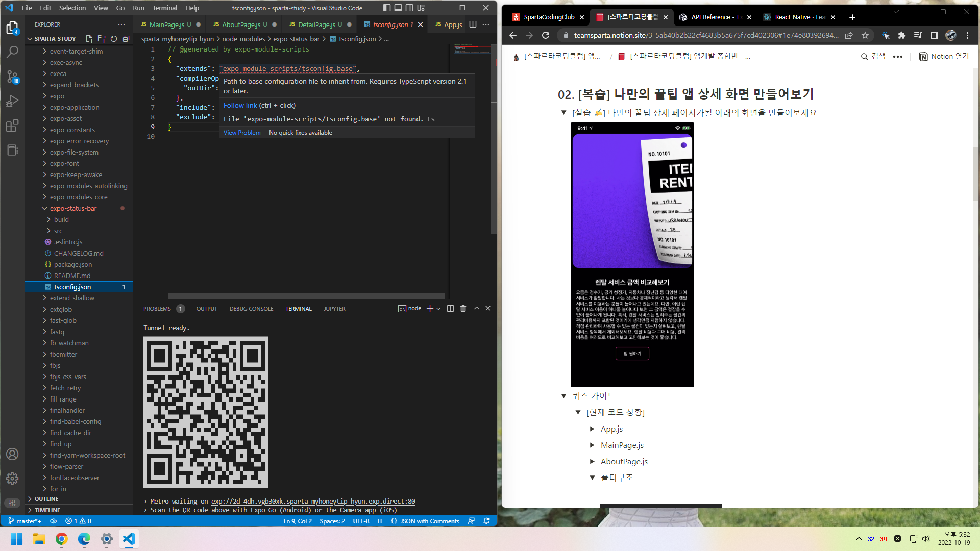Open the Search view in activity bar
The height and width of the screenshot is (551, 980).
(12, 52)
